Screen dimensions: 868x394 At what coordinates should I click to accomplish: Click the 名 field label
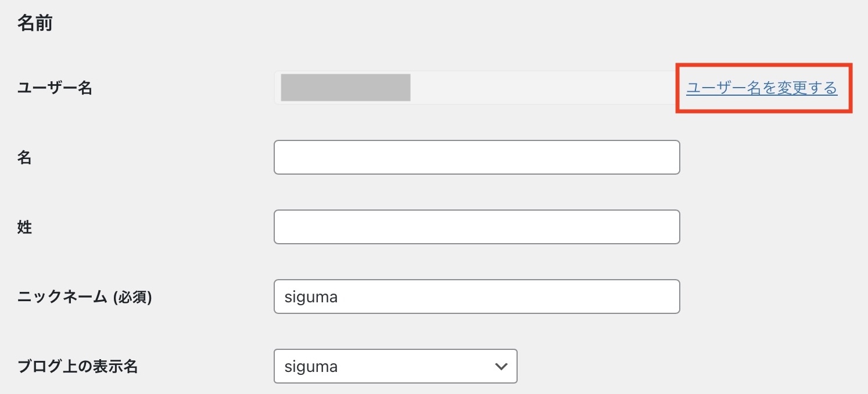(x=24, y=158)
